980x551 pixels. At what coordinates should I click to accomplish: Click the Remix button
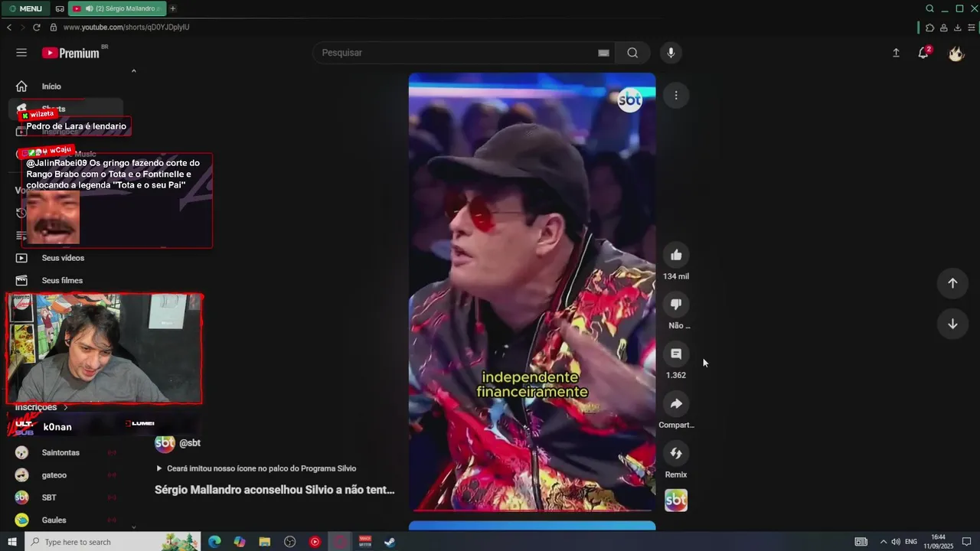pos(676,454)
